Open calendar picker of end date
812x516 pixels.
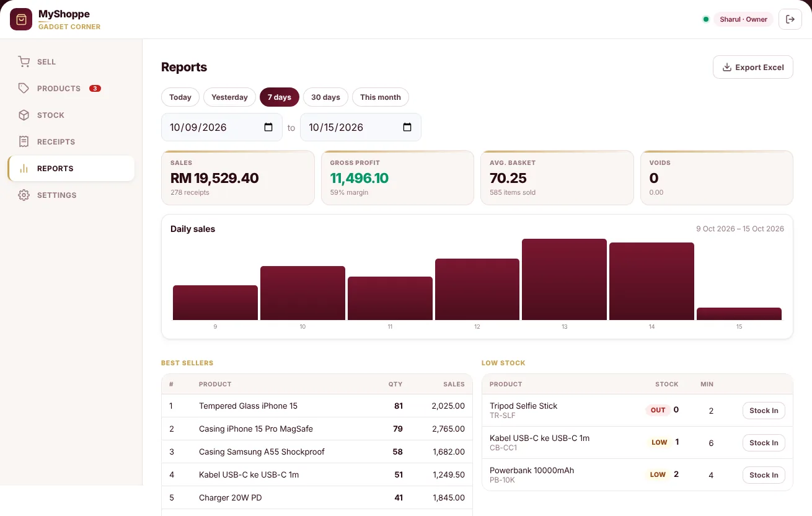point(407,127)
